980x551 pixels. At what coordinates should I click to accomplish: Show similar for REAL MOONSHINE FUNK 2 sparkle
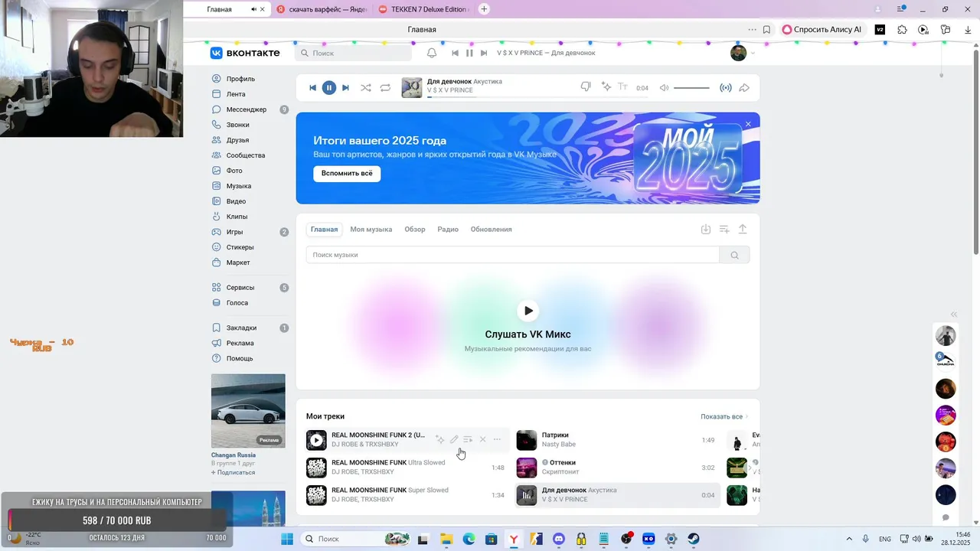[439, 439]
